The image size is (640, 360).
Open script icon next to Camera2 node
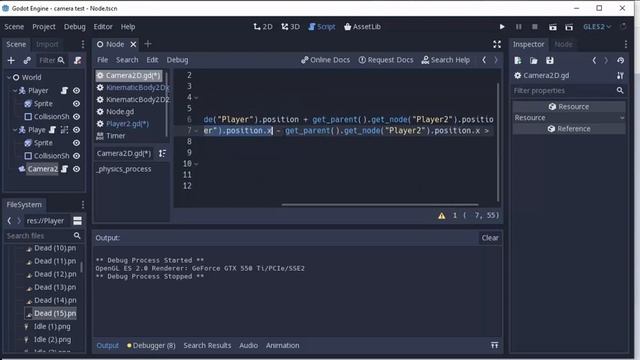pos(64,169)
